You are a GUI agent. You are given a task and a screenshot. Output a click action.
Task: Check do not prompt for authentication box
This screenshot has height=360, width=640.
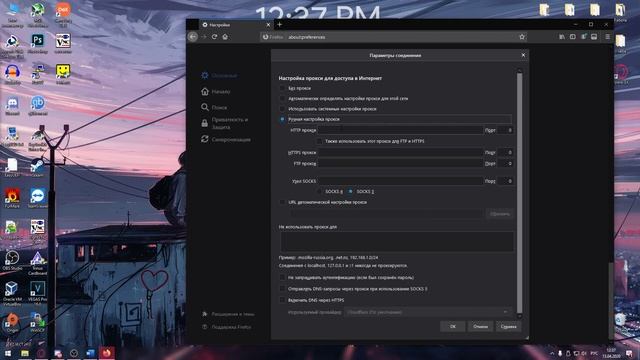point(282,278)
